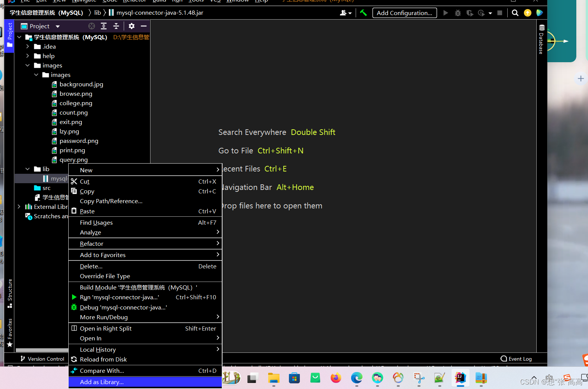Viewport: 588px width, 389px height.
Task: Open the Structure tool window tab
Action: tap(10, 294)
